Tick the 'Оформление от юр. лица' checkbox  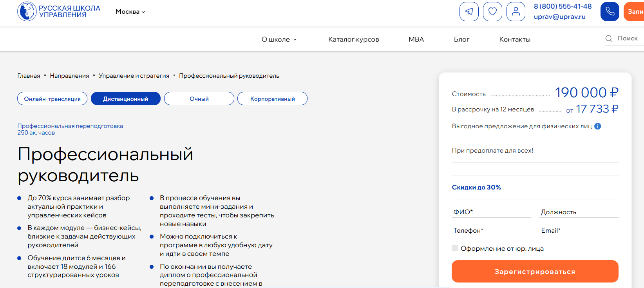point(455,248)
